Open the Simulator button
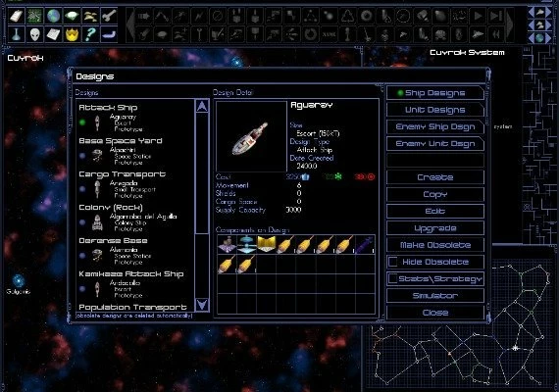Screen dimensions: 559x392 (x=434, y=295)
